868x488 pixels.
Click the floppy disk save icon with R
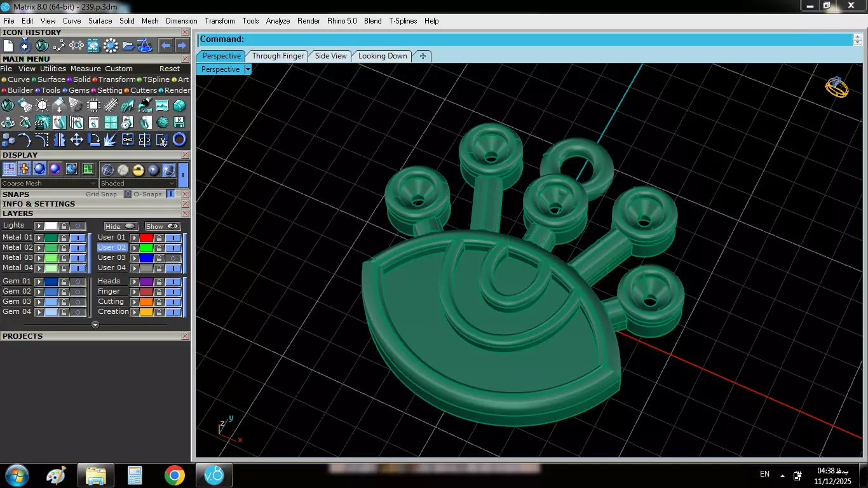coord(180,122)
